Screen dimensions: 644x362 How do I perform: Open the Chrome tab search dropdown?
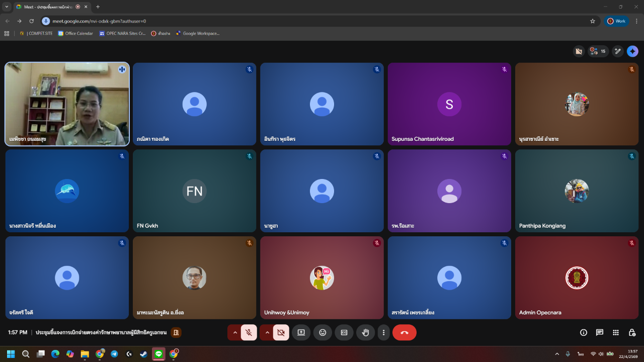7,7
